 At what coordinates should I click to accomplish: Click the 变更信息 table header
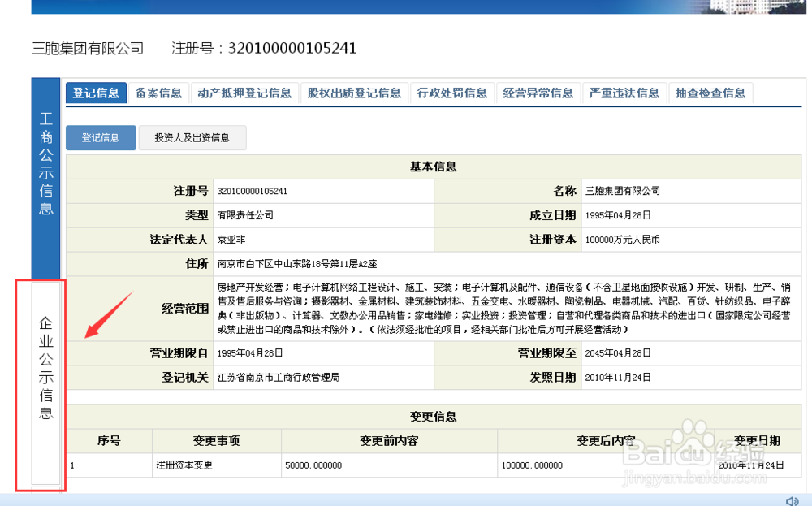click(434, 416)
